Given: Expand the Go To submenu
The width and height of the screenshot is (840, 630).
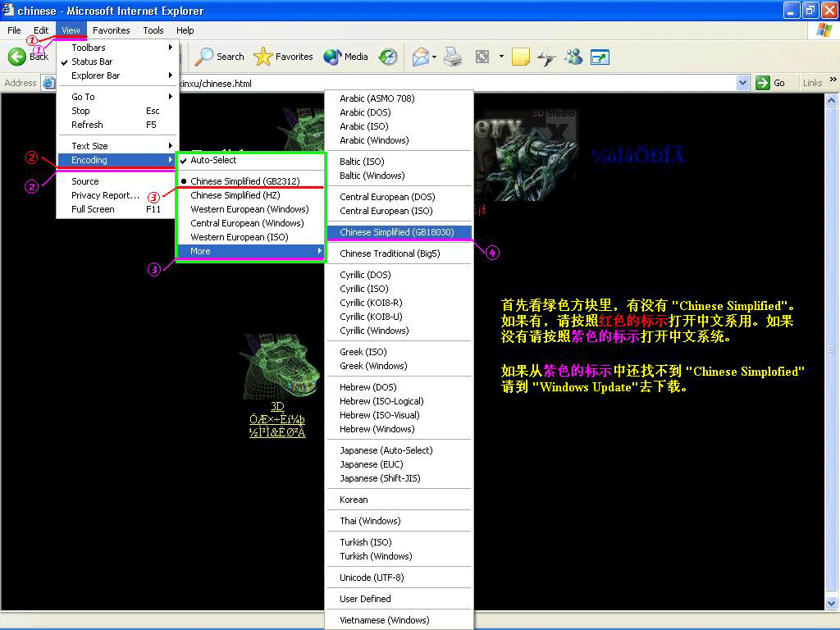Looking at the screenshot, I should (117, 97).
